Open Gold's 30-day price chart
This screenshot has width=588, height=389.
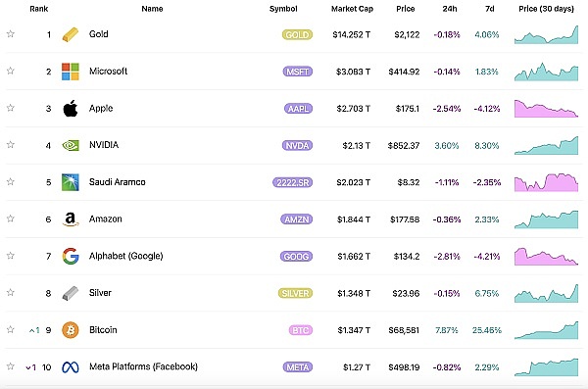(547, 34)
